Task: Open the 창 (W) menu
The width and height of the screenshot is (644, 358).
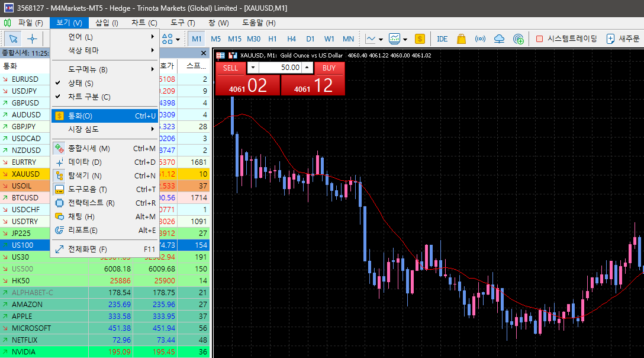Action: [218, 23]
